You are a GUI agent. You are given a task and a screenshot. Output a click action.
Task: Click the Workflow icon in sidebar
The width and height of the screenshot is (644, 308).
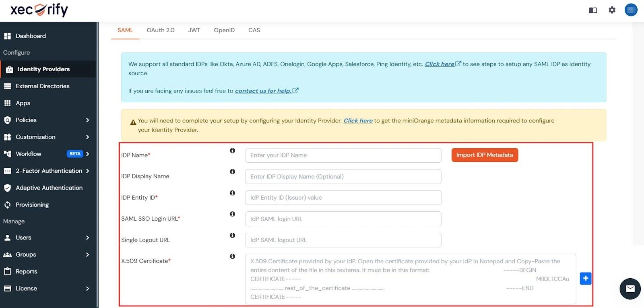[7, 154]
